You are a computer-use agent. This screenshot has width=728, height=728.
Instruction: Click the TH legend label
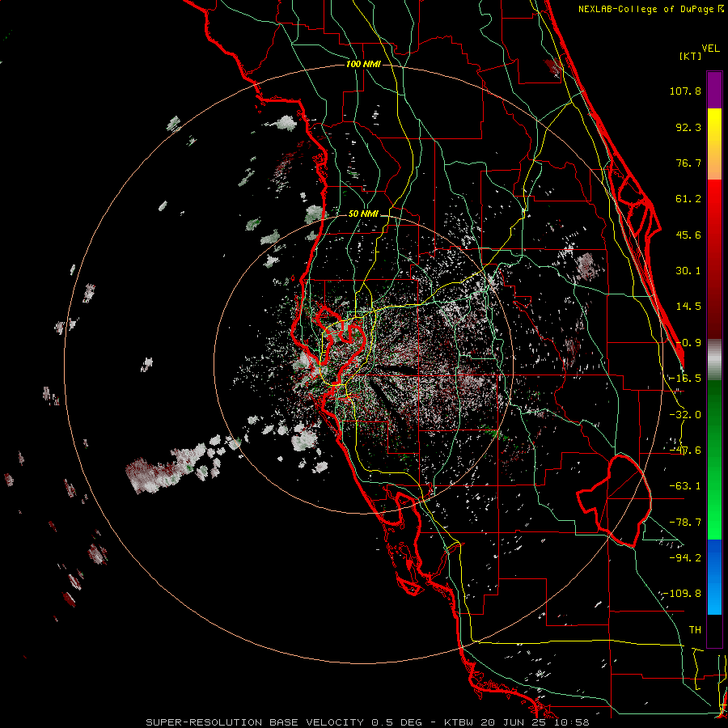[695, 630]
